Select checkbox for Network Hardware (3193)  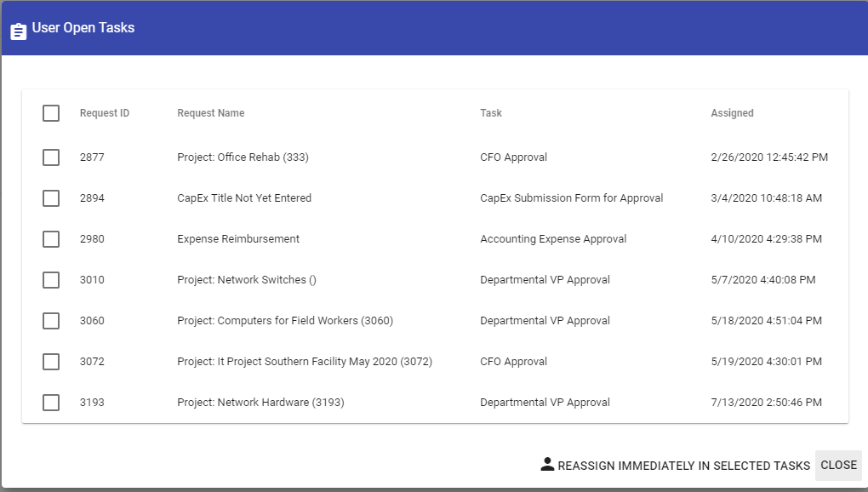pyautogui.click(x=51, y=403)
